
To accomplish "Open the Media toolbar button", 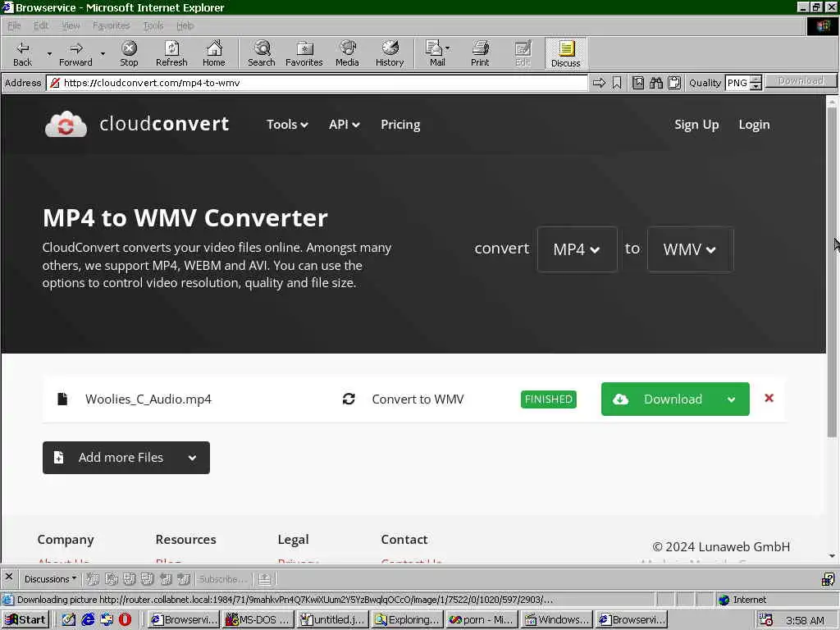I will coord(347,53).
